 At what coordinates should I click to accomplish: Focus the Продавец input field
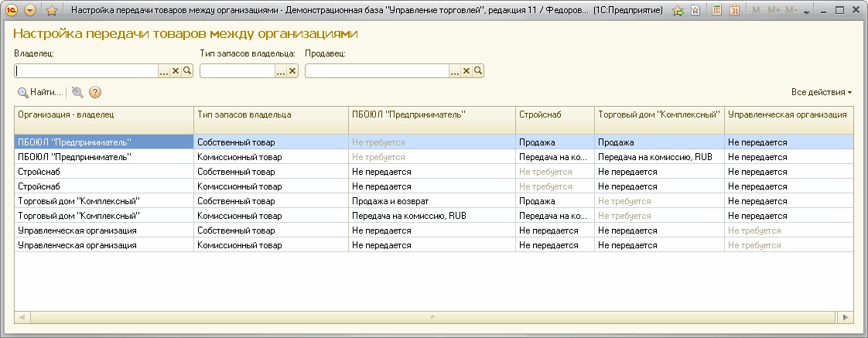pyautogui.click(x=377, y=71)
